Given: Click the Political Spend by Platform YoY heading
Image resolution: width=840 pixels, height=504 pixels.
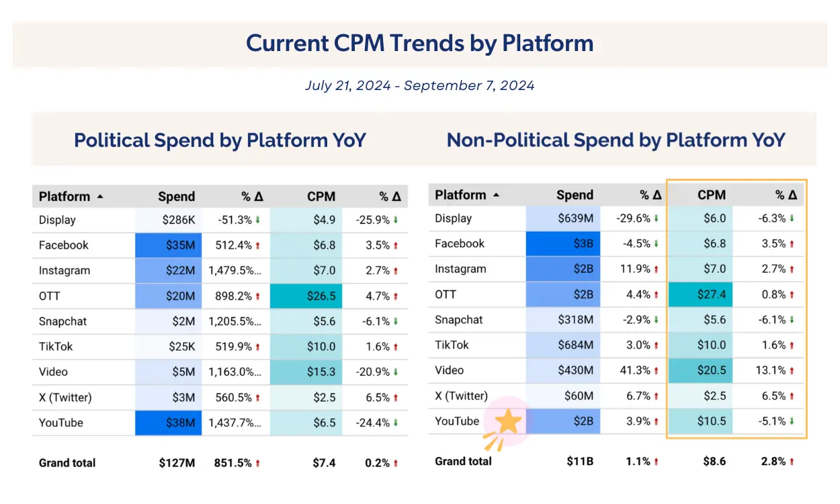Looking at the screenshot, I should [220, 140].
